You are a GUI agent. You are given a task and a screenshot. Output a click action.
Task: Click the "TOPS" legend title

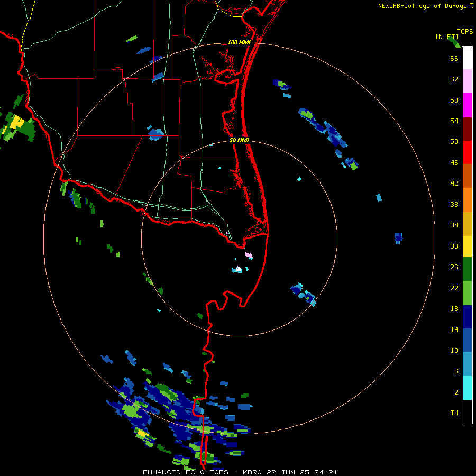[x=465, y=31]
